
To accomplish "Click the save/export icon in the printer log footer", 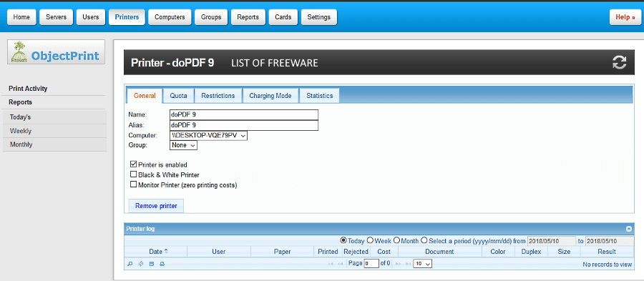I will [x=152, y=264].
